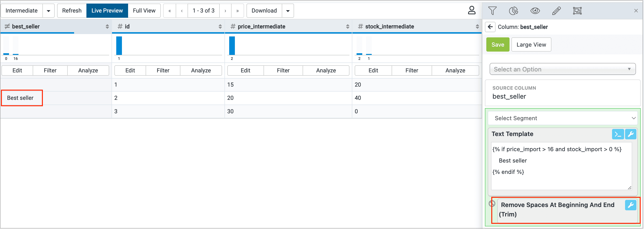Click the back arrow beside Column: best_seller
The width and height of the screenshot is (644, 229).
(490, 27)
